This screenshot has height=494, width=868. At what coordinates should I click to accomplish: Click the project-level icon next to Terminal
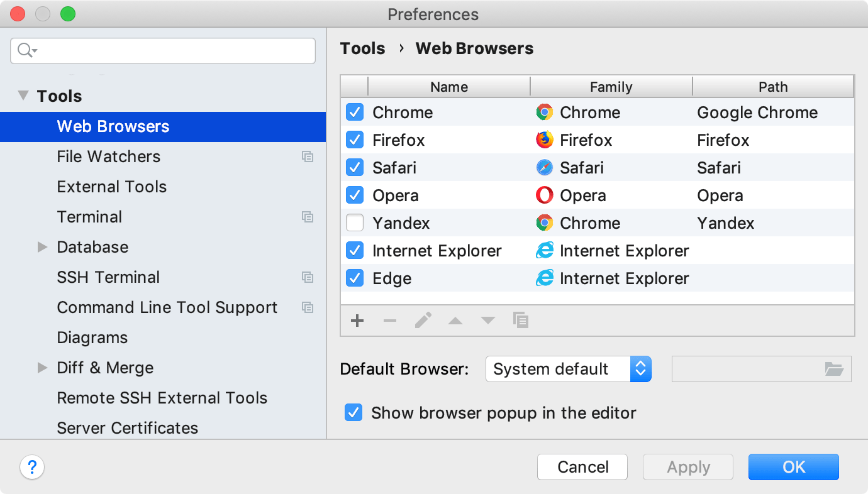[x=308, y=217]
